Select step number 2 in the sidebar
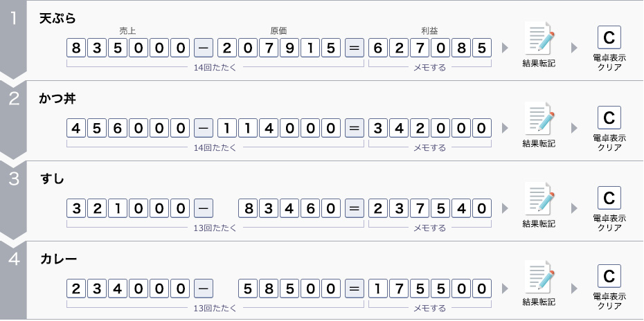The width and height of the screenshot is (644, 321). 14,99
